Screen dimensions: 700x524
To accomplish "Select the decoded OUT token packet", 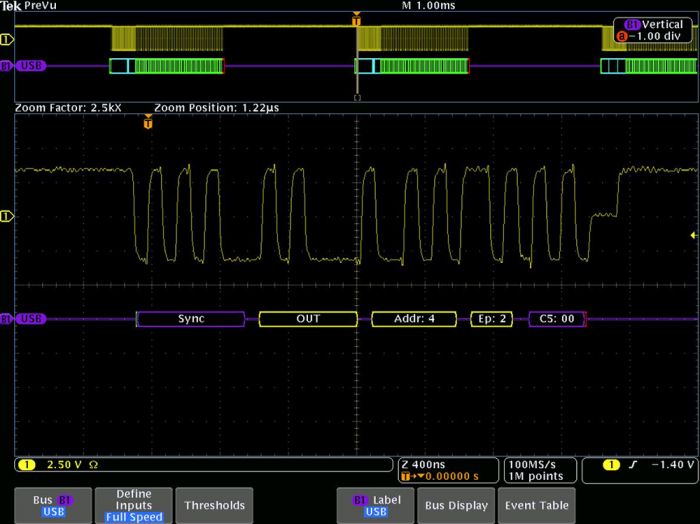I will pos(308,319).
